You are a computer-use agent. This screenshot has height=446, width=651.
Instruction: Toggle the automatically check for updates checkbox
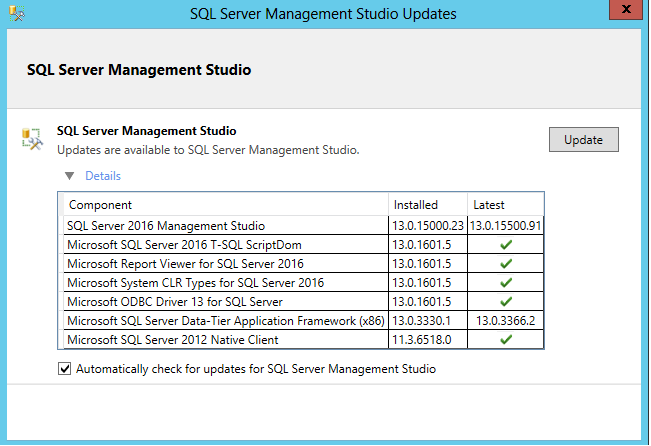(x=65, y=369)
